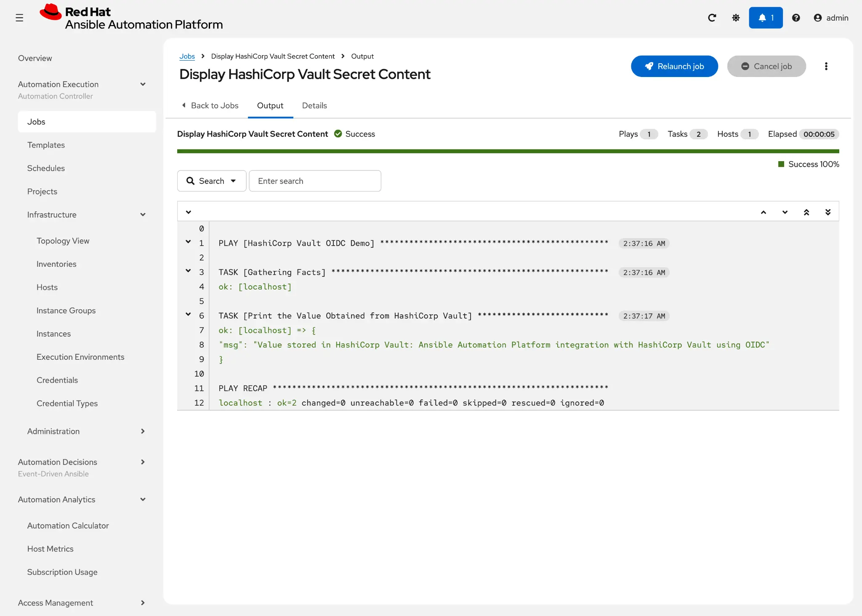
Task: Click the green Success status icon
Action: pyautogui.click(x=338, y=134)
